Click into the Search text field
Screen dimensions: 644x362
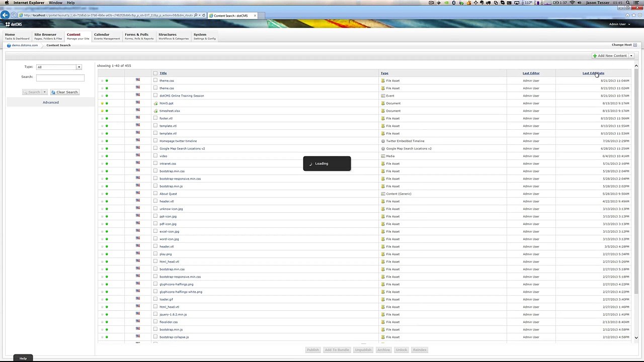point(60,77)
